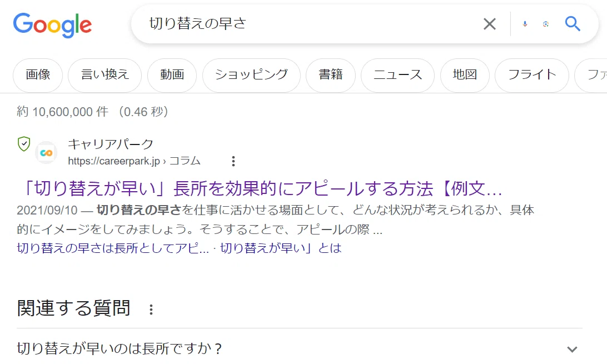Click the 関連する質問 heading
Viewport: 607px width, 364px height.
[x=73, y=308]
